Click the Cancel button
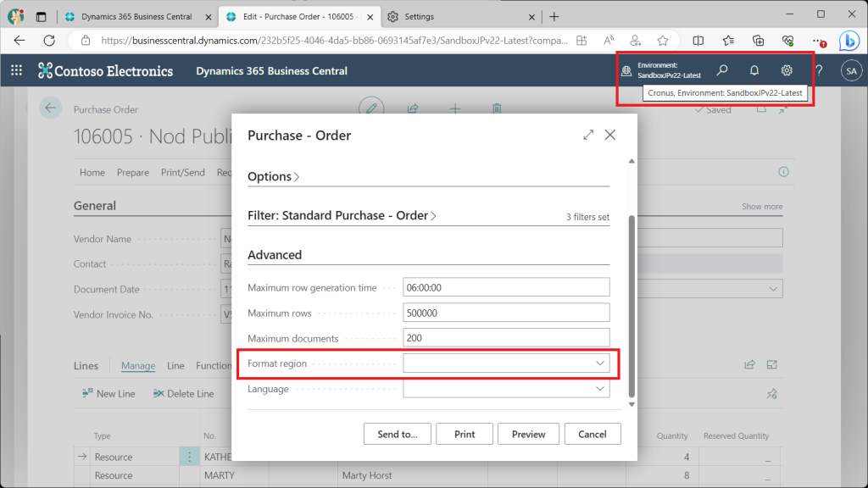Screen dimensions: 868x488 tap(593, 435)
